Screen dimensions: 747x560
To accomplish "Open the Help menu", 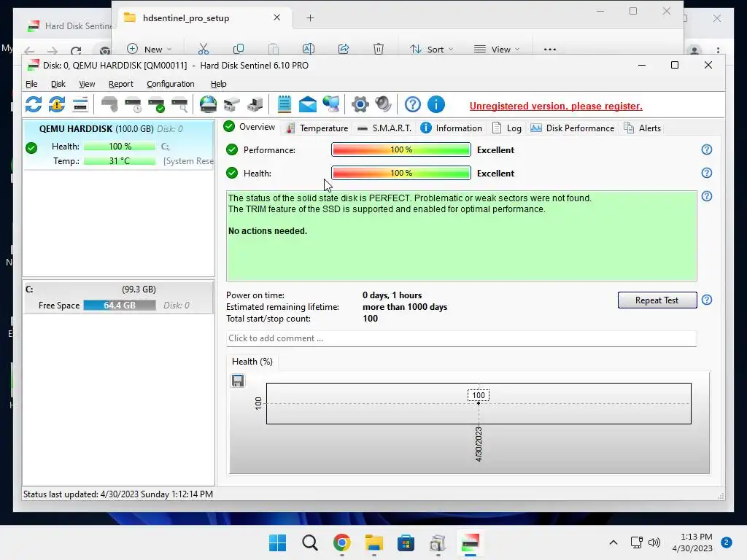I will [x=219, y=84].
